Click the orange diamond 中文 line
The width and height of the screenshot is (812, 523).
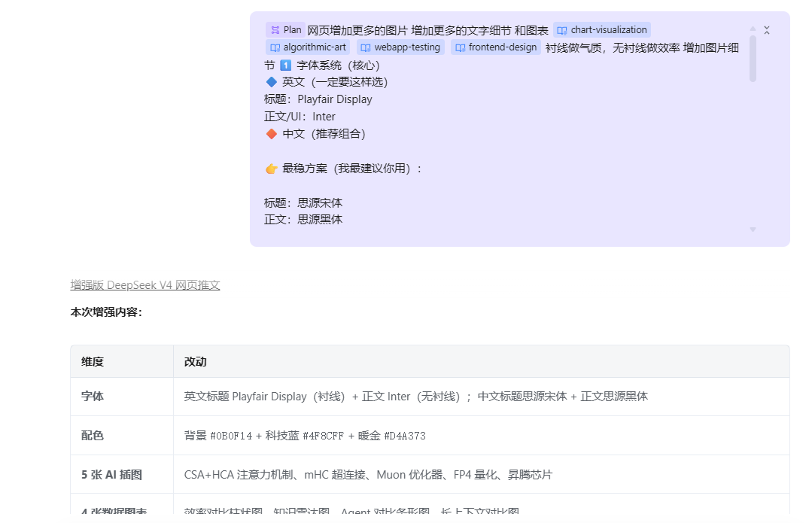tap(315, 134)
